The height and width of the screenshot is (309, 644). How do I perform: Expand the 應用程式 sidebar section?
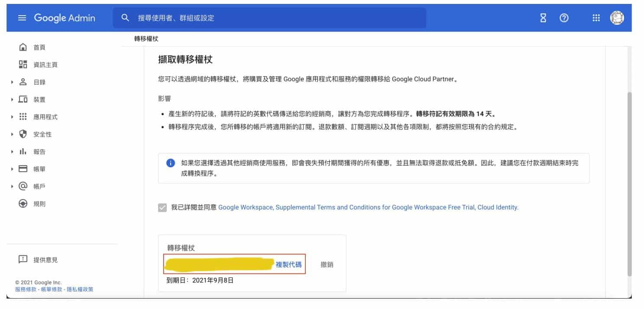pyautogui.click(x=12, y=117)
